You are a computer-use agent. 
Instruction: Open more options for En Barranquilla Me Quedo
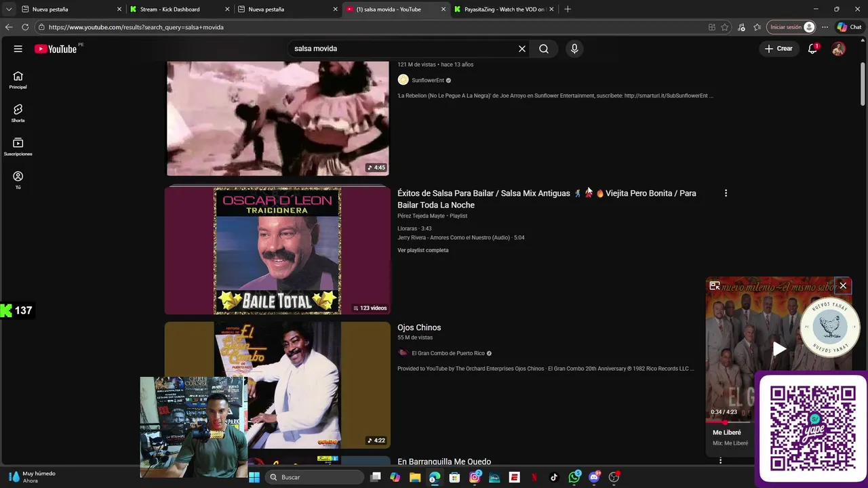point(720,462)
